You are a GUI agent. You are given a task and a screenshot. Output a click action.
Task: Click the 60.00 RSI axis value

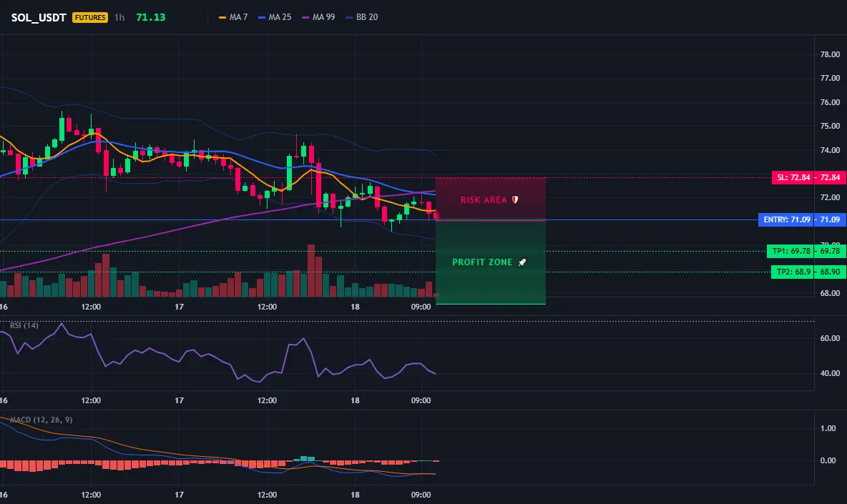coord(830,338)
